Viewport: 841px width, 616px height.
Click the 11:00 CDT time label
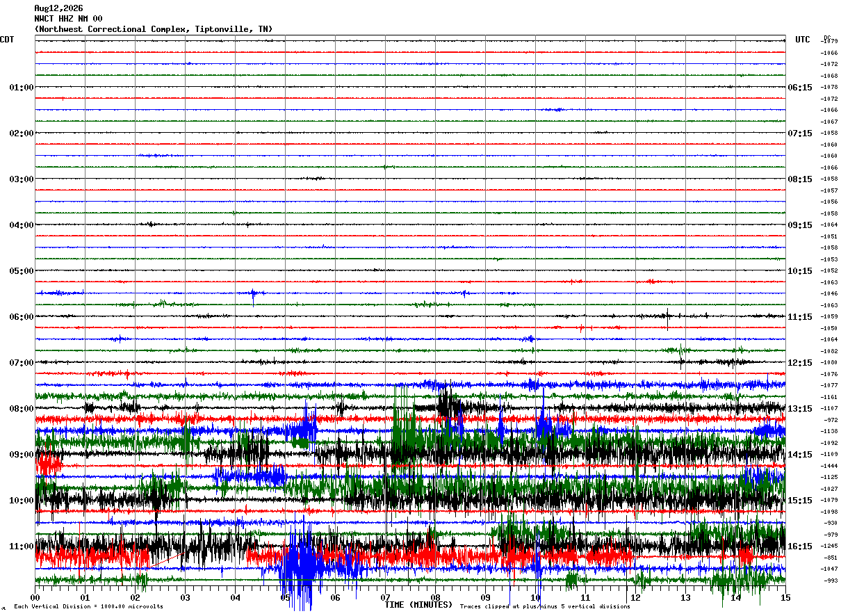click(22, 546)
